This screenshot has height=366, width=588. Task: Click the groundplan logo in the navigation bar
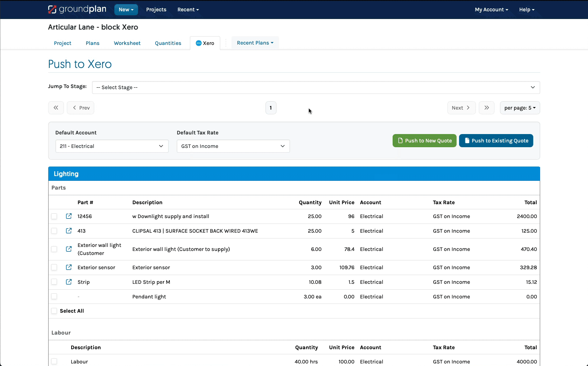pos(77,9)
